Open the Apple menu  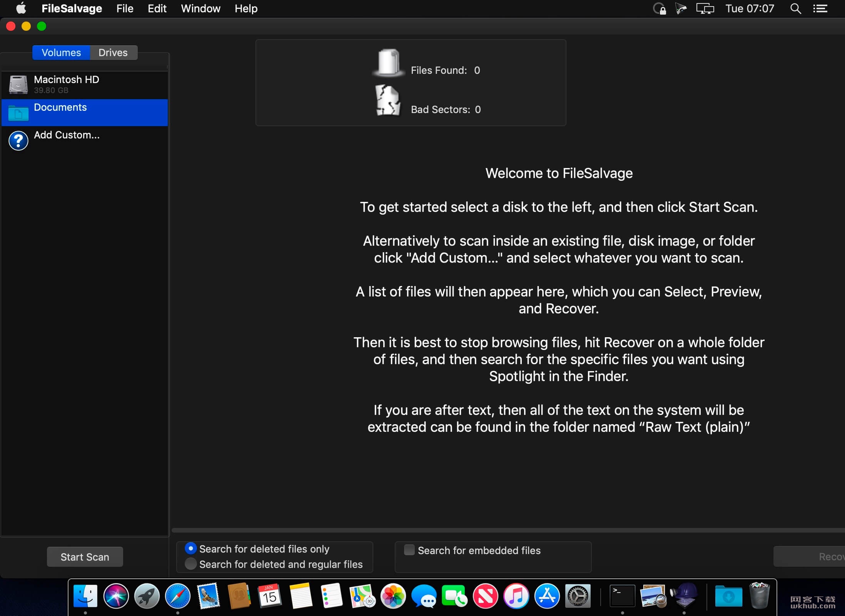21,8
